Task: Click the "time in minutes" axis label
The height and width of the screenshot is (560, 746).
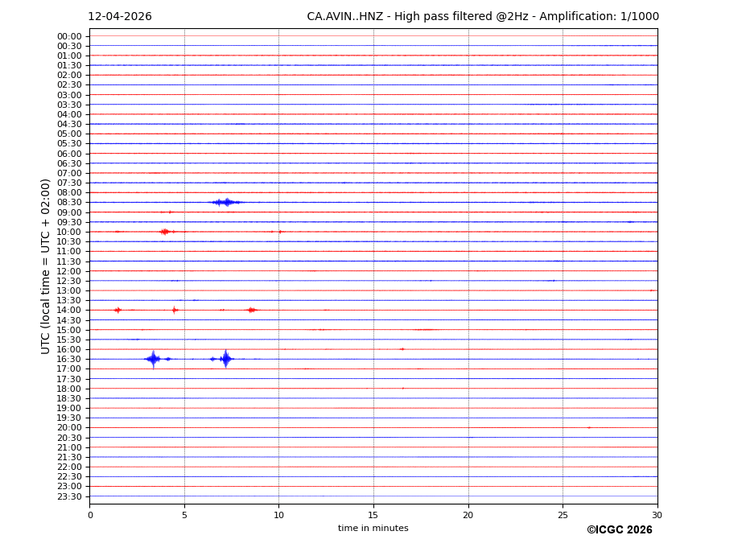Action: click(x=373, y=529)
